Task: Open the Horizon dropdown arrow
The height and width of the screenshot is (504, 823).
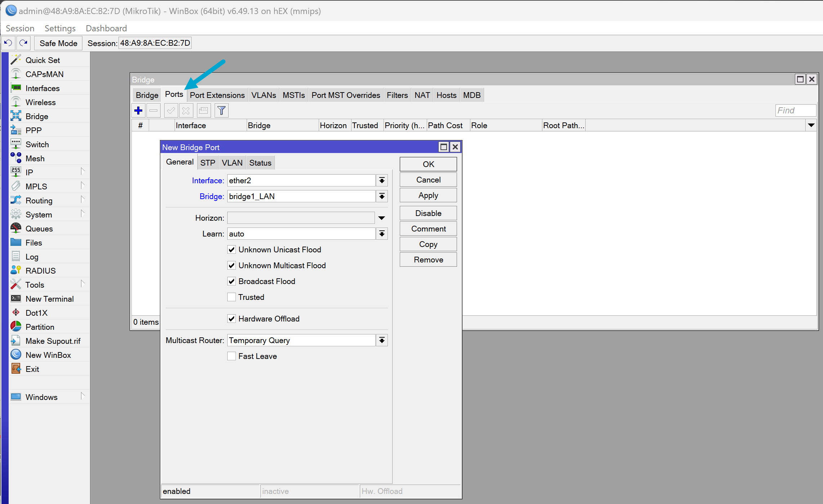Action: (x=381, y=217)
